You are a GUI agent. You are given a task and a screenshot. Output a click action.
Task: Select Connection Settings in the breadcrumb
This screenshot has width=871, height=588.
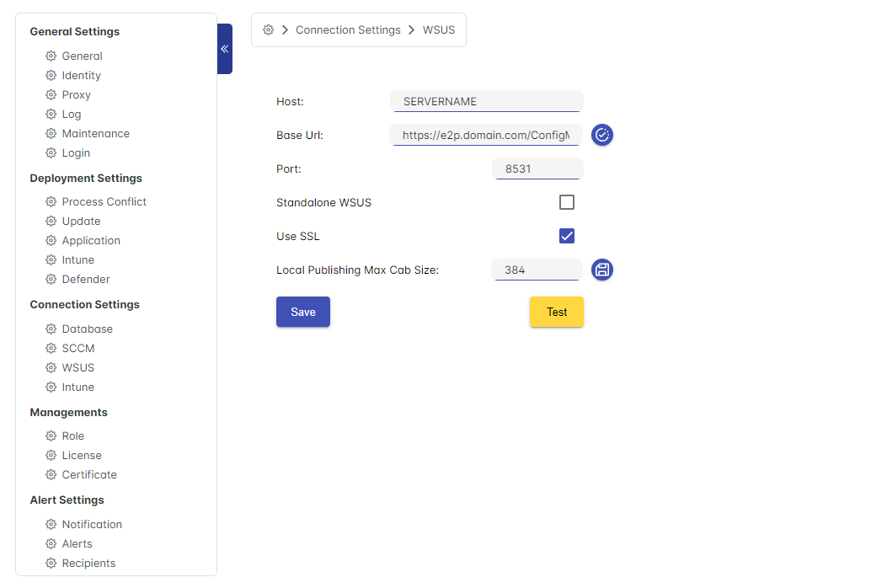coord(348,30)
